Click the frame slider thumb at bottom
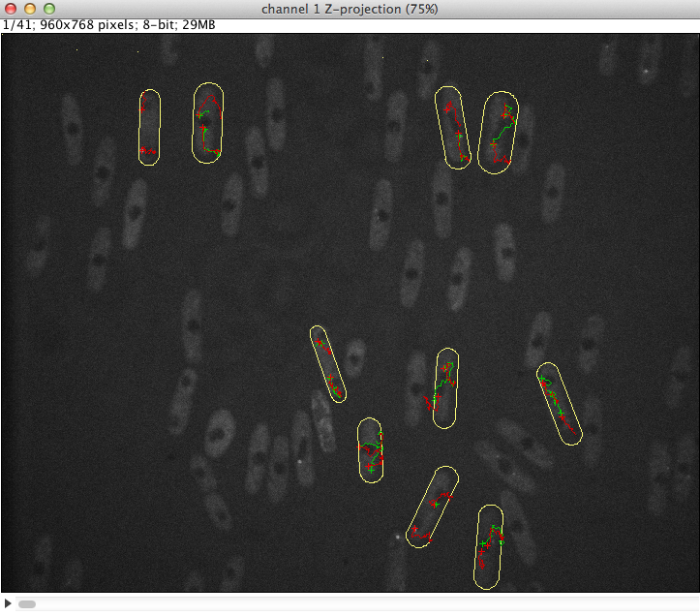Viewport: 700px width, 616px height. [27, 604]
